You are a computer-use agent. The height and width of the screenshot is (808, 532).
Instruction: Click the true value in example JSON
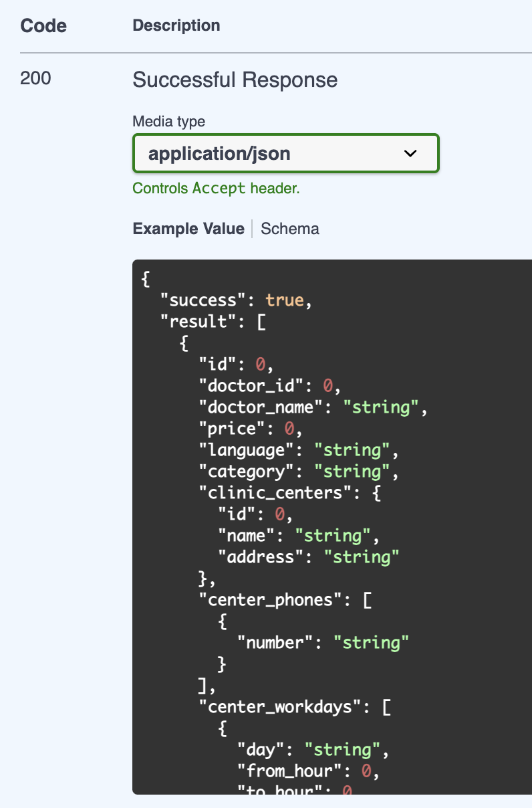click(285, 300)
